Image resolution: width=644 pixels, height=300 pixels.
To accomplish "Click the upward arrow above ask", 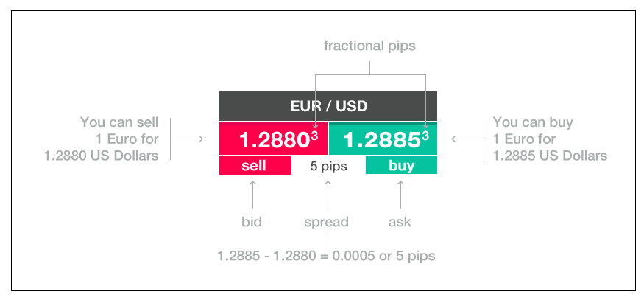I will click(400, 194).
